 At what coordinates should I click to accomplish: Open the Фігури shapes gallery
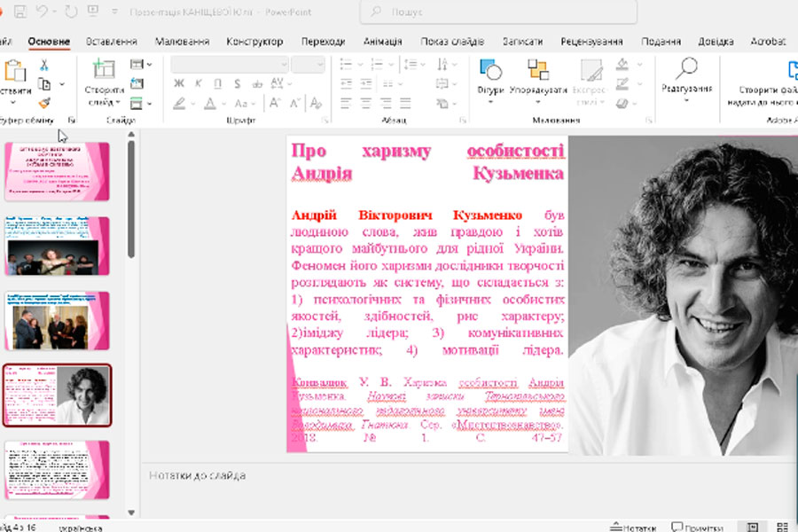pyautogui.click(x=490, y=71)
